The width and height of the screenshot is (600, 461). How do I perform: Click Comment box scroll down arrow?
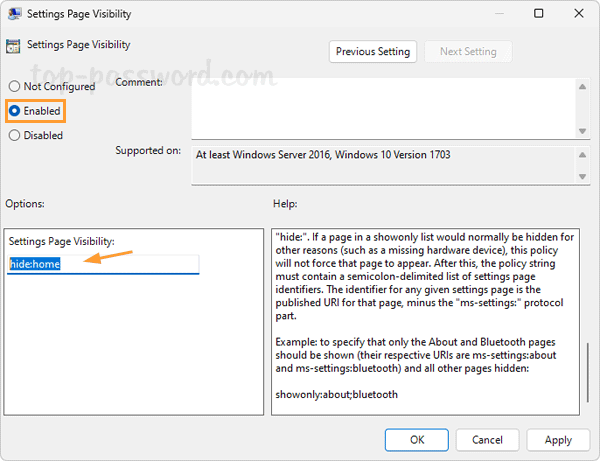(582, 131)
